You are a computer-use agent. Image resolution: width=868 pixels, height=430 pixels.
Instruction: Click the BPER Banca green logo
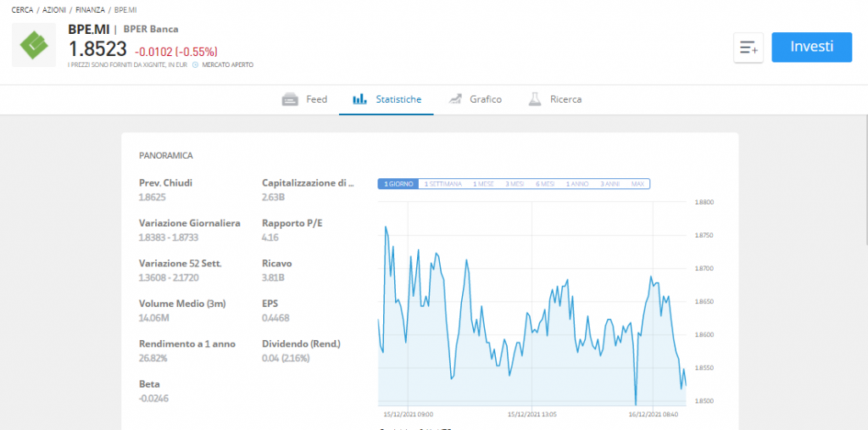pos(34,45)
